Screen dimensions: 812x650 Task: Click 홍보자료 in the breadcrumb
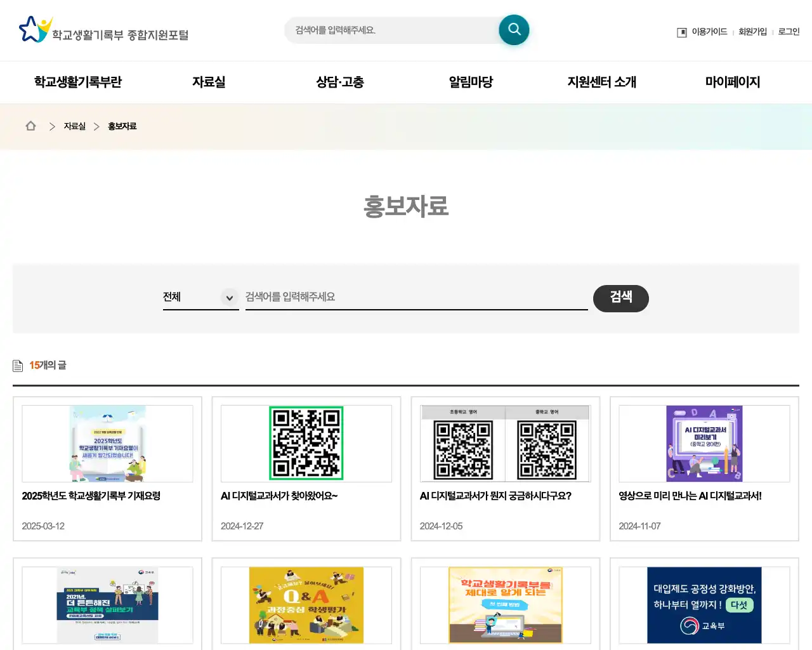coord(122,126)
